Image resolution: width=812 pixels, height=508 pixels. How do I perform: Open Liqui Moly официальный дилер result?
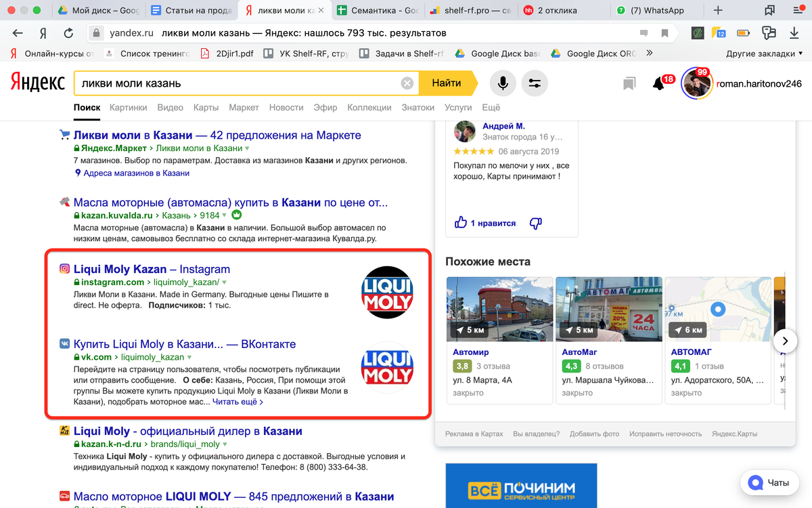click(187, 431)
